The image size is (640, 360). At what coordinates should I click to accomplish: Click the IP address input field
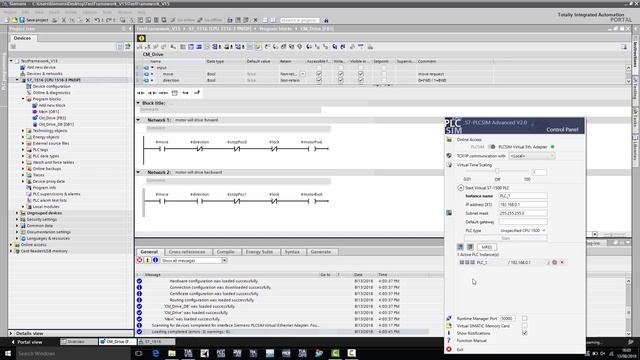522,204
